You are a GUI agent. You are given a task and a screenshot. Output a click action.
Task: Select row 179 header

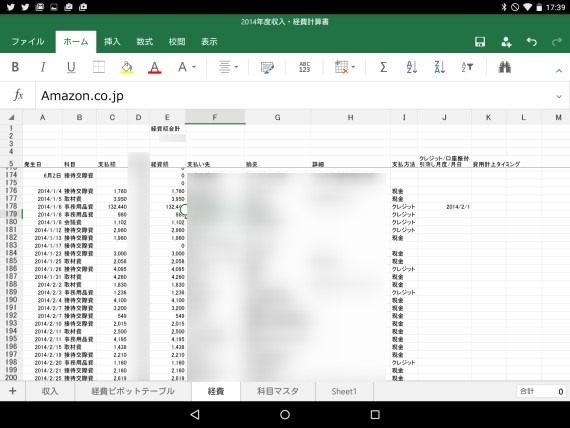pos(11,214)
